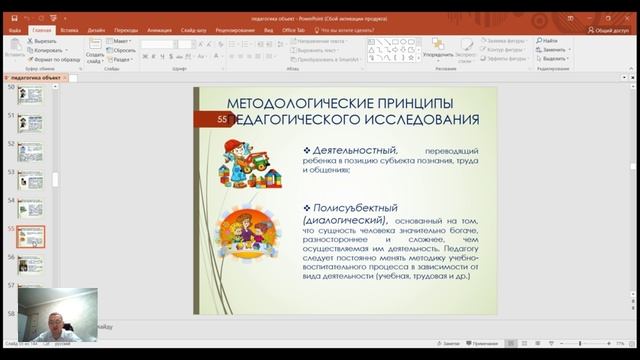
Task: Click Сбросить (Reset) slide button
Action: point(121,50)
